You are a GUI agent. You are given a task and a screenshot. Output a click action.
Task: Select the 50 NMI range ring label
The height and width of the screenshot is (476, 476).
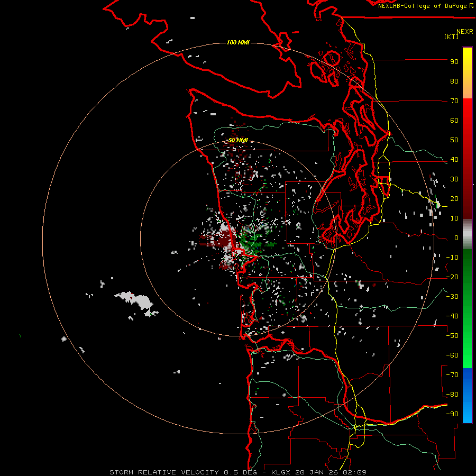tap(238, 140)
